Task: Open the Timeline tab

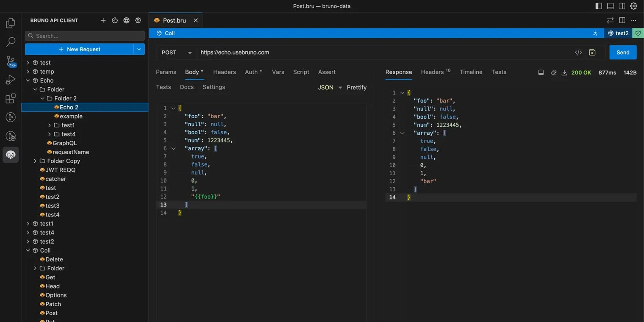Action: pos(471,72)
